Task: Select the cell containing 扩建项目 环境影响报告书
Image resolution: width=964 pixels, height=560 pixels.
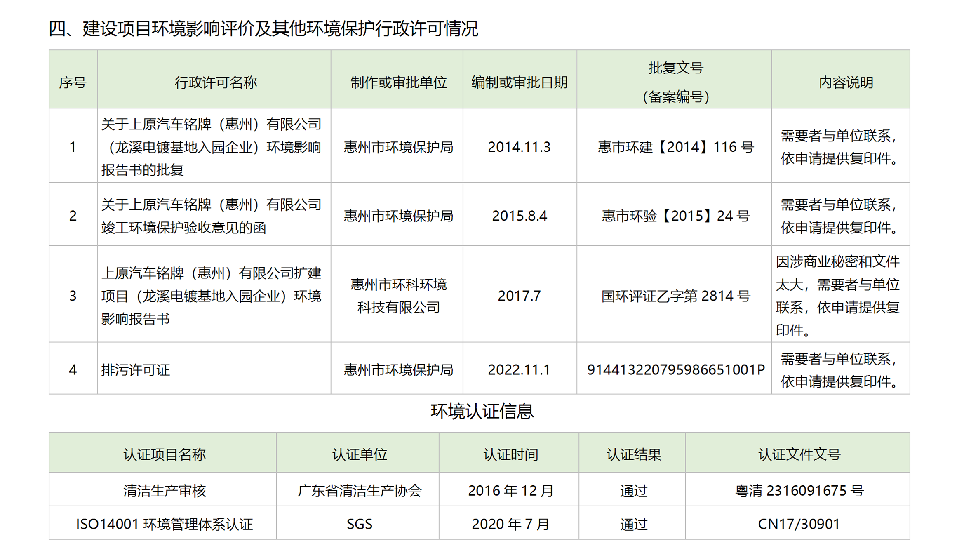Action: (x=214, y=294)
